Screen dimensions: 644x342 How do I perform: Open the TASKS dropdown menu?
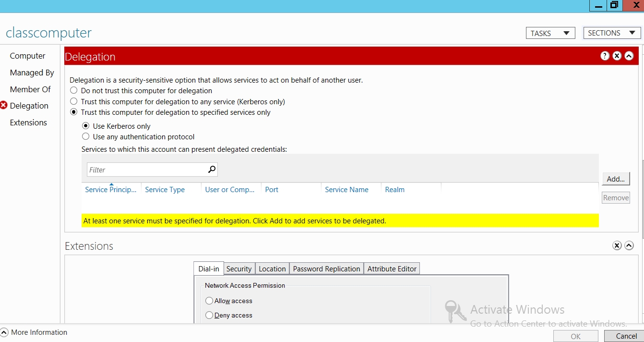pyautogui.click(x=550, y=33)
